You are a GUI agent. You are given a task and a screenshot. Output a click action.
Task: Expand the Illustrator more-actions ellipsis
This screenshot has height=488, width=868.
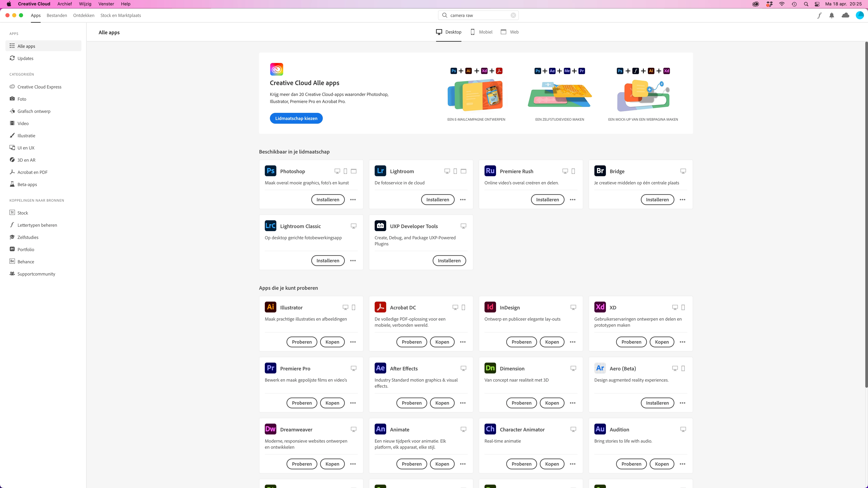point(353,342)
